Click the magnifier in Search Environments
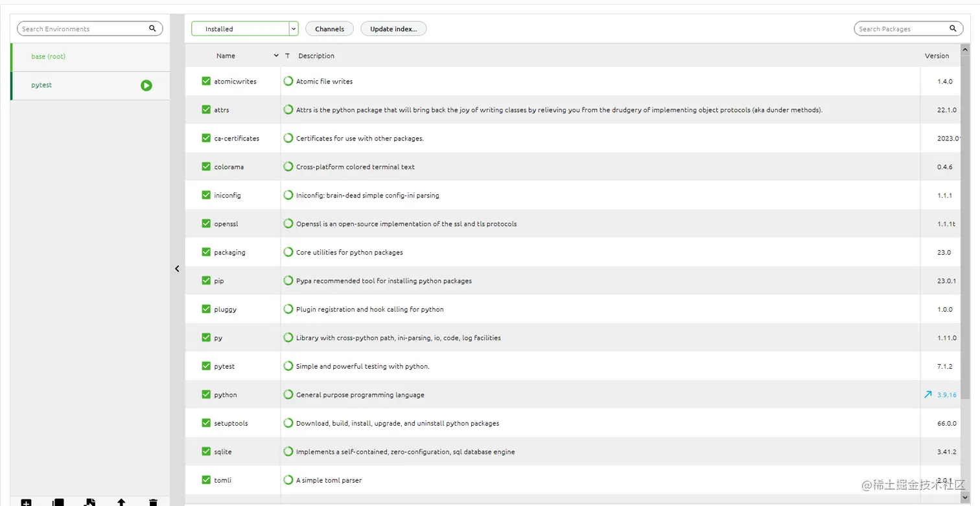The width and height of the screenshot is (980, 506). [152, 29]
